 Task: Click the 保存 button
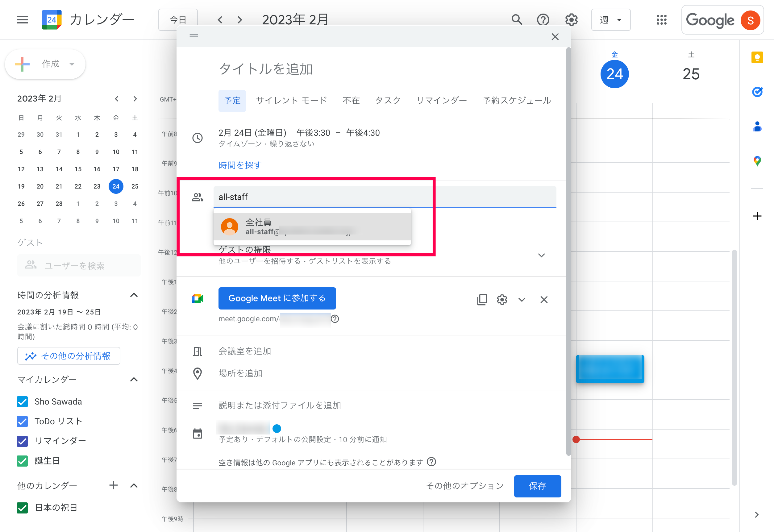pyautogui.click(x=537, y=486)
